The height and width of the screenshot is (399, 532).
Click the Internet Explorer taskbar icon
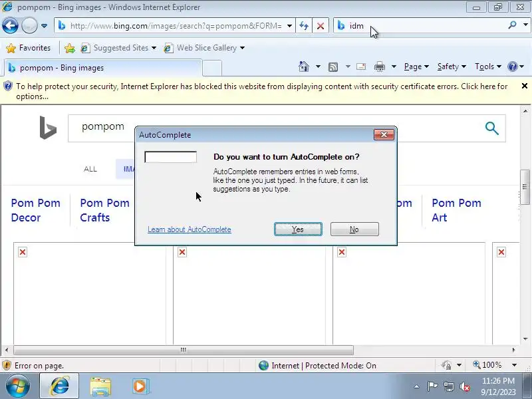[59, 386]
